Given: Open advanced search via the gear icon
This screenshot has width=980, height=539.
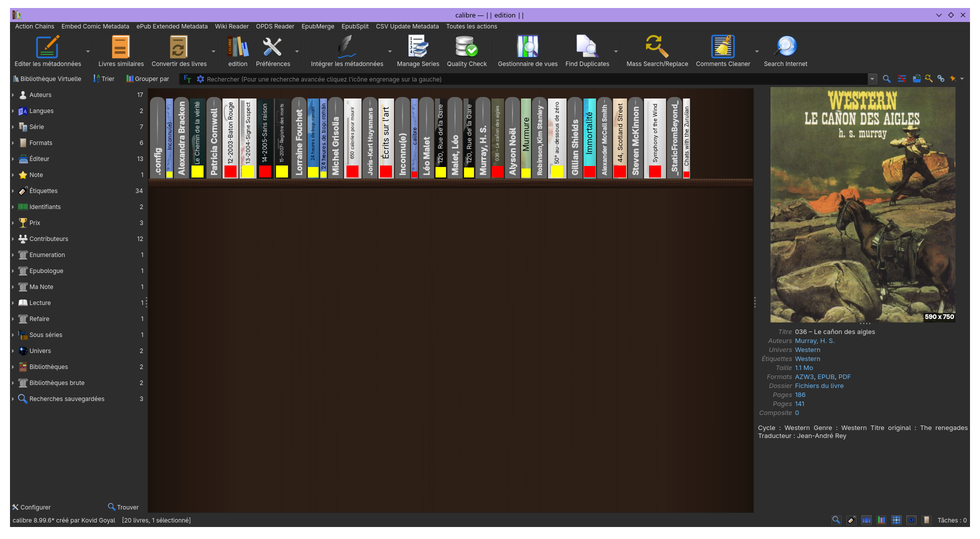Looking at the screenshot, I should [200, 79].
